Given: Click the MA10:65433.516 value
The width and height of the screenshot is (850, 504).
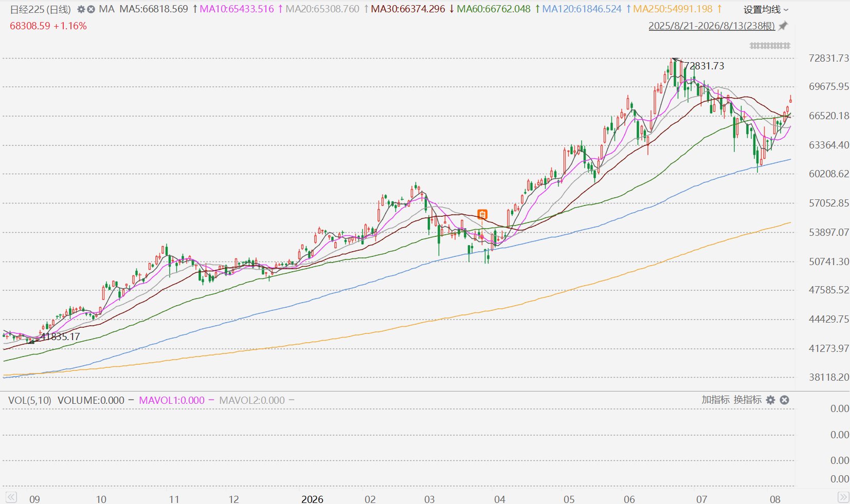Looking at the screenshot, I should click(237, 9).
